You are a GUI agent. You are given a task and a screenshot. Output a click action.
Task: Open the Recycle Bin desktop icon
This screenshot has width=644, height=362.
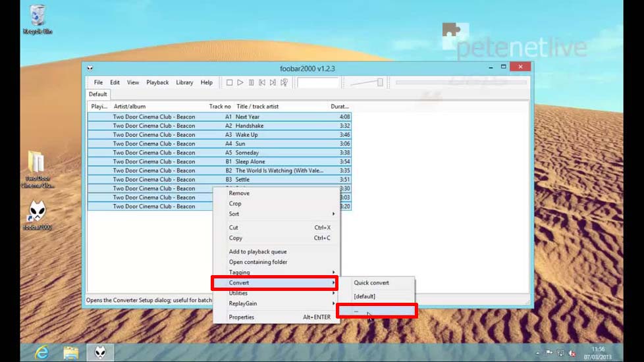click(38, 19)
